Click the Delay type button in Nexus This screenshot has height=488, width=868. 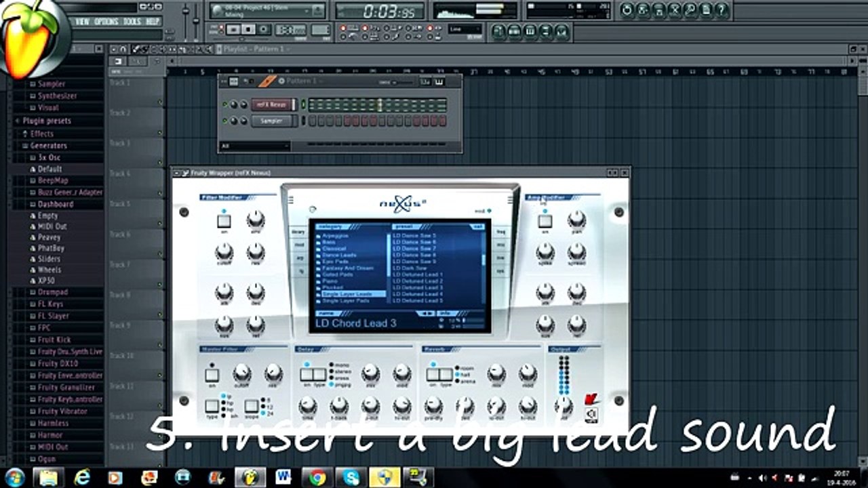(319, 374)
